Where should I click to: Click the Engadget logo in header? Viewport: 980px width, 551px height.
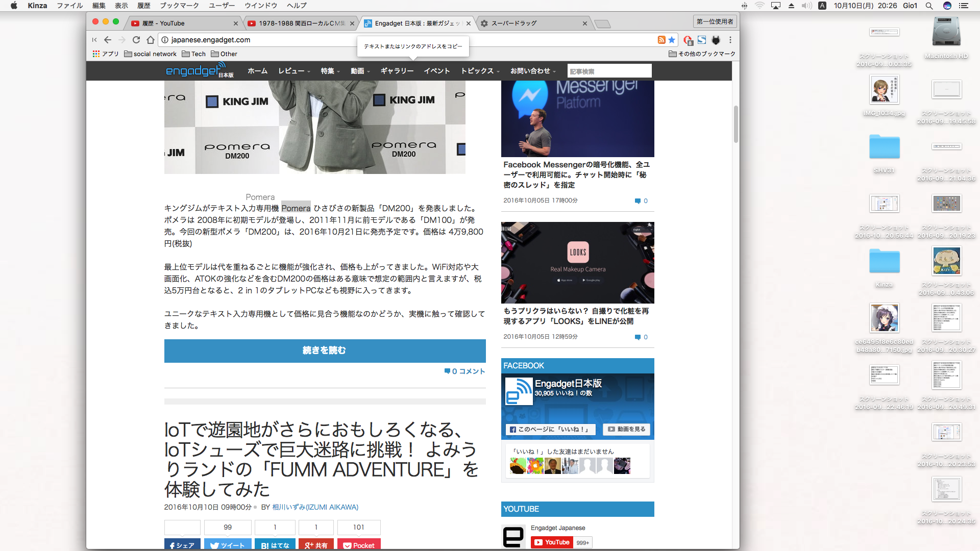tap(200, 70)
